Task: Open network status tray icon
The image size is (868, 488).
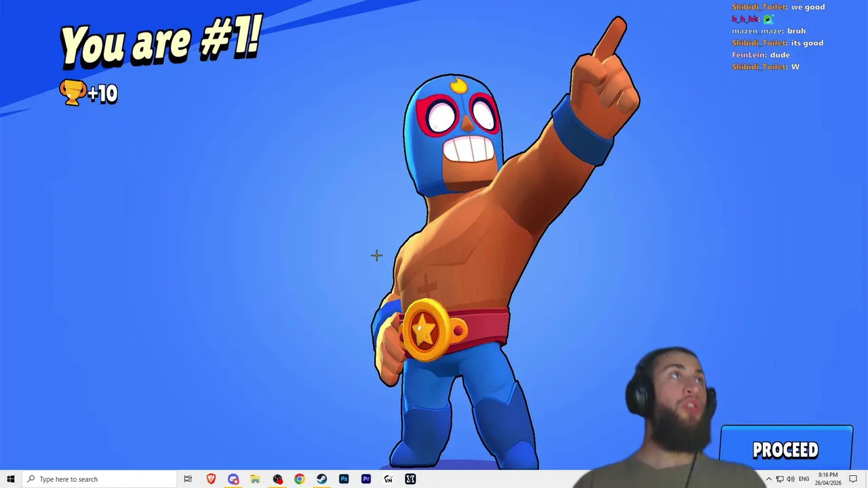Action: [x=779, y=479]
